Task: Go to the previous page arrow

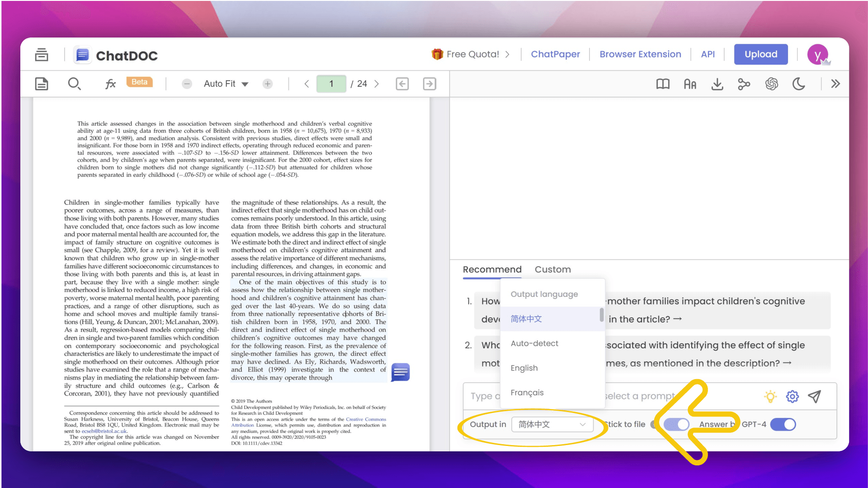Action: [x=307, y=84]
